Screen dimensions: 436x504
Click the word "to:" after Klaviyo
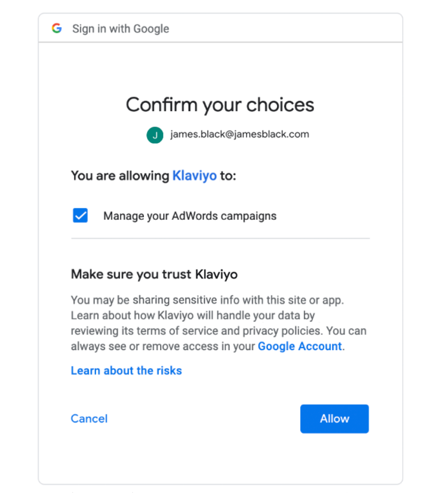click(228, 176)
